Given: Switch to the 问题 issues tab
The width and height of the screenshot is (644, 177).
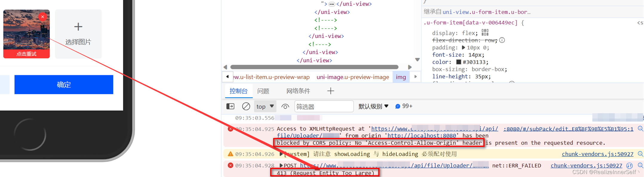Looking at the screenshot, I should [x=263, y=91].
